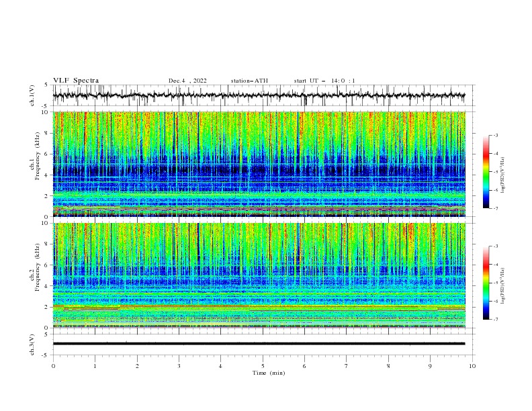The image size is (532, 411).
Task: Click the '0' tick on the time axis
Action: [x=53, y=366]
